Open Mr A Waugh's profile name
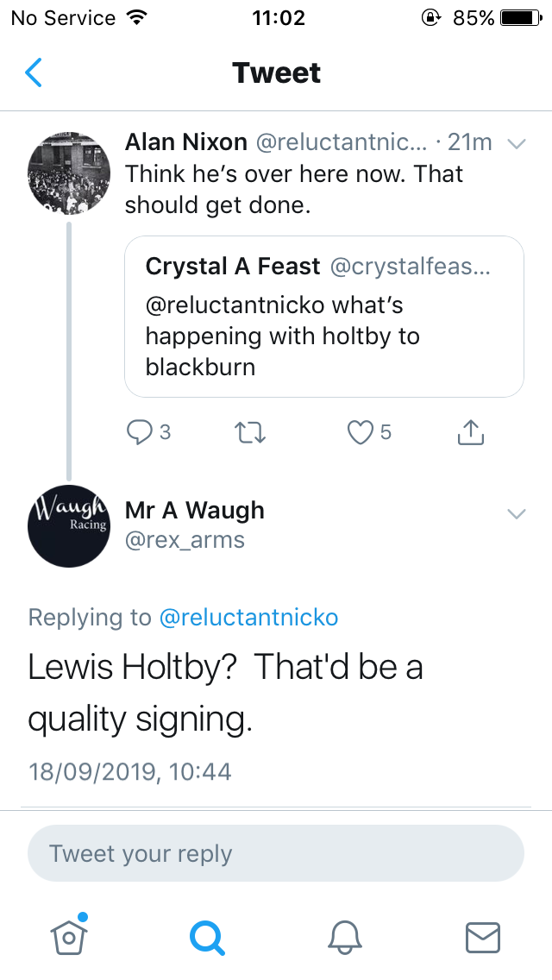This screenshot has height=980, width=552. click(x=195, y=511)
